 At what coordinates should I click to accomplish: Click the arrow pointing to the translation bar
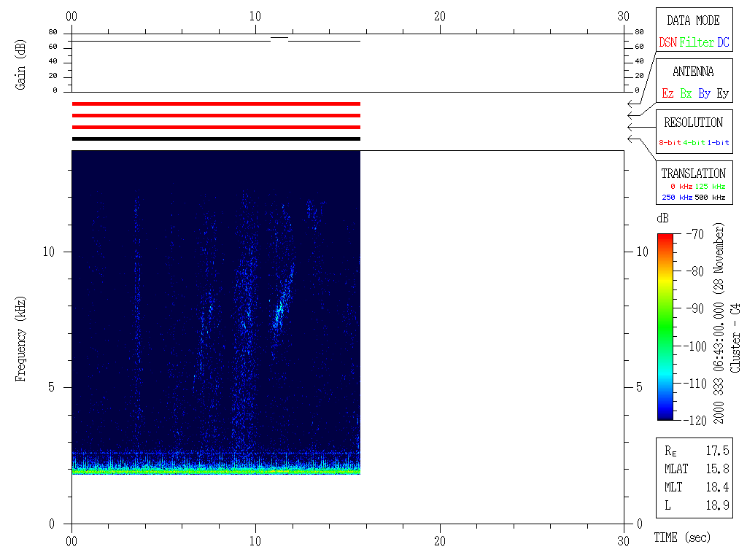coord(631,139)
